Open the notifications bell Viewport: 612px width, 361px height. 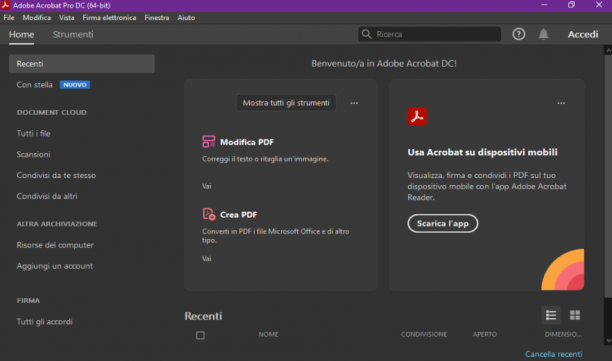coord(543,34)
